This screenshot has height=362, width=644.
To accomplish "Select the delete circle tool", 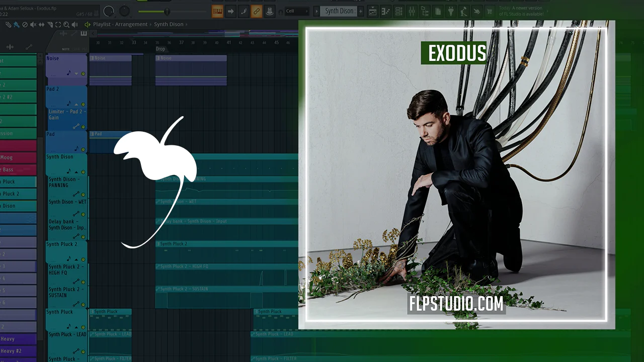I will (25, 25).
